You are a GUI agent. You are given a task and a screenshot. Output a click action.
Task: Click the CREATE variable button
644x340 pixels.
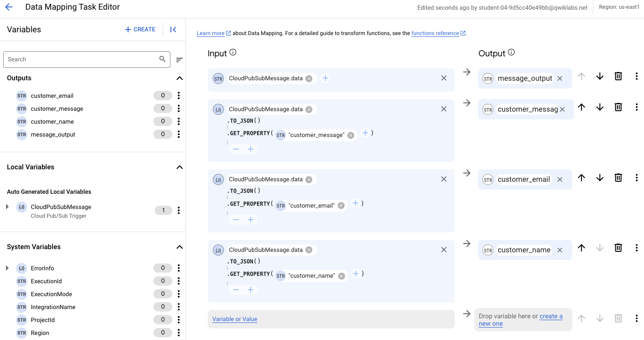pos(140,30)
